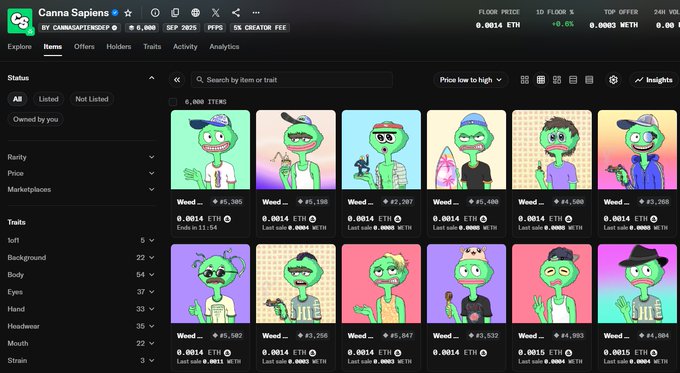Collapse the Status section
Screen dimensions: 680x373
tap(151, 78)
